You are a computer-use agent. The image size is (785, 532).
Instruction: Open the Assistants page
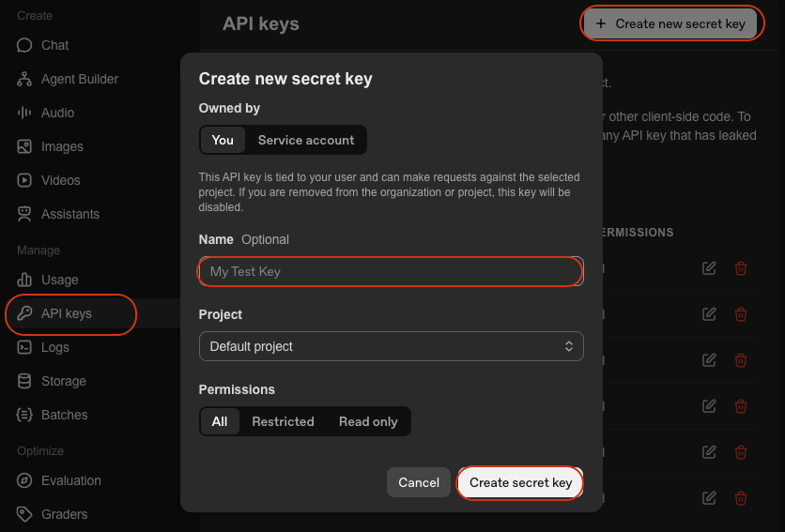[x=58, y=214]
